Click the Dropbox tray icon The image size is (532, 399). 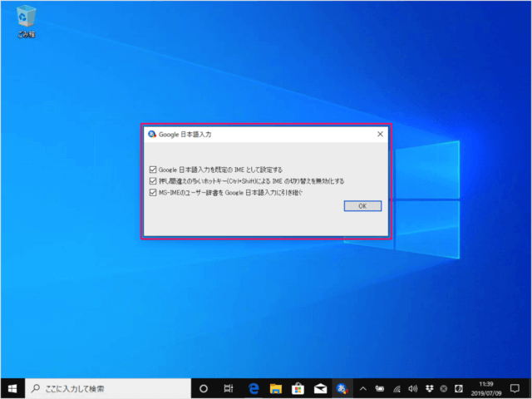click(x=429, y=388)
